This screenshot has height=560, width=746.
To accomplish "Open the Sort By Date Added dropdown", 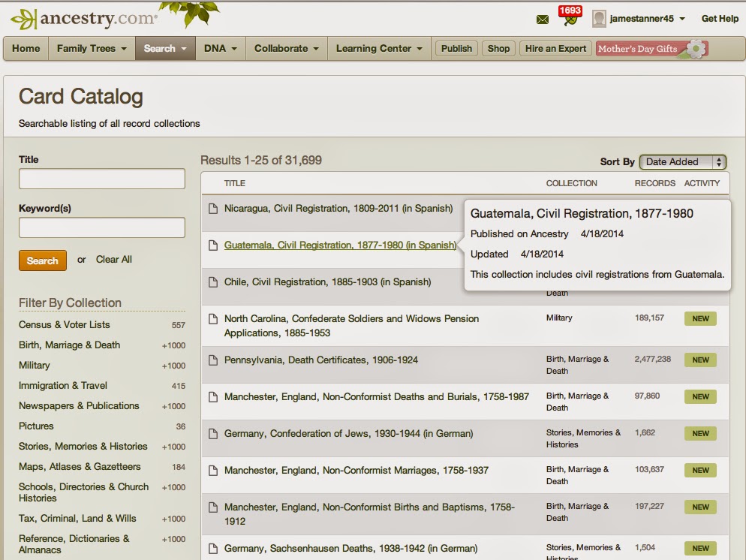I will click(x=683, y=161).
